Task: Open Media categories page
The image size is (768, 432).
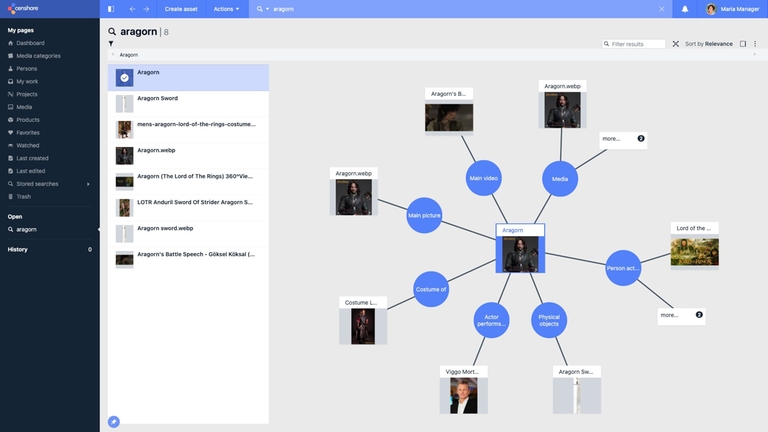Action: [x=38, y=56]
